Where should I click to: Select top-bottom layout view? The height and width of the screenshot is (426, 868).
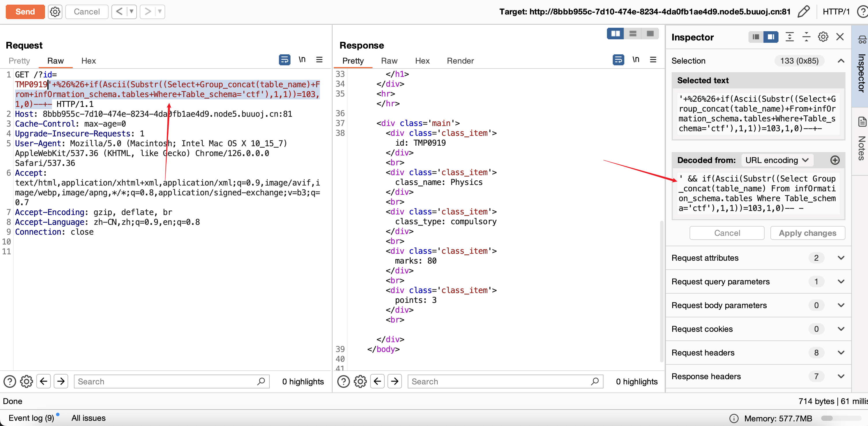coord(633,34)
